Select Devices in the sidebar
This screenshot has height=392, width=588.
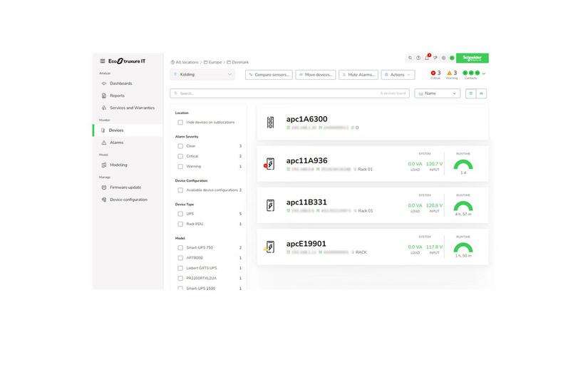coord(128,130)
